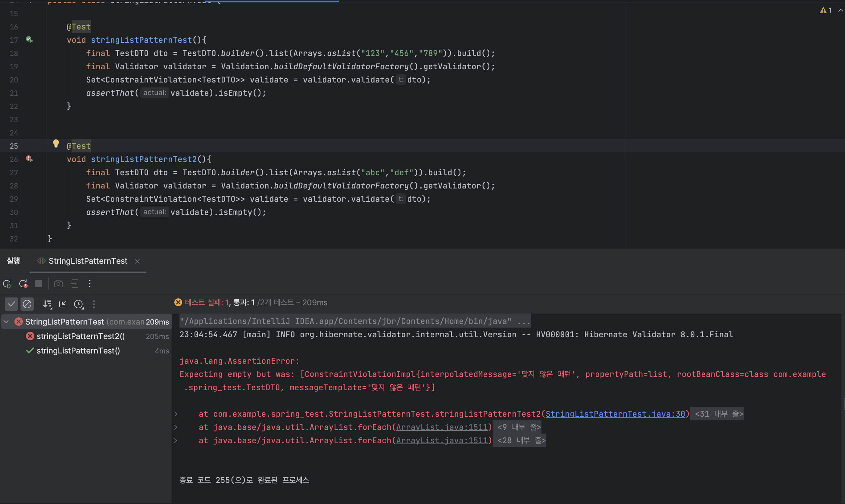Click line number 30 in gutter
845x504 pixels.
click(x=14, y=212)
